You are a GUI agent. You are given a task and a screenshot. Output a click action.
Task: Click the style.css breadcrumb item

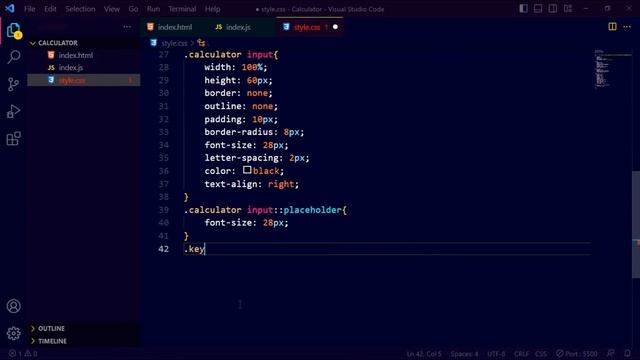tap(174, 43)
